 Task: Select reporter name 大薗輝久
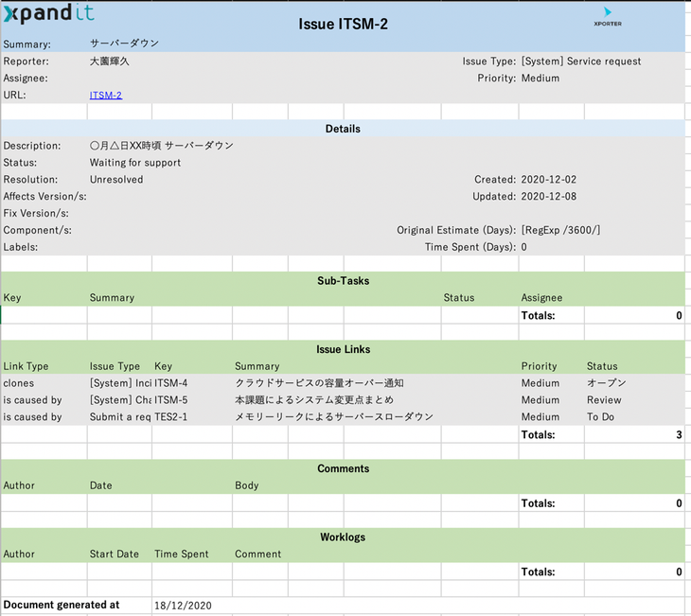coord(109,62)
